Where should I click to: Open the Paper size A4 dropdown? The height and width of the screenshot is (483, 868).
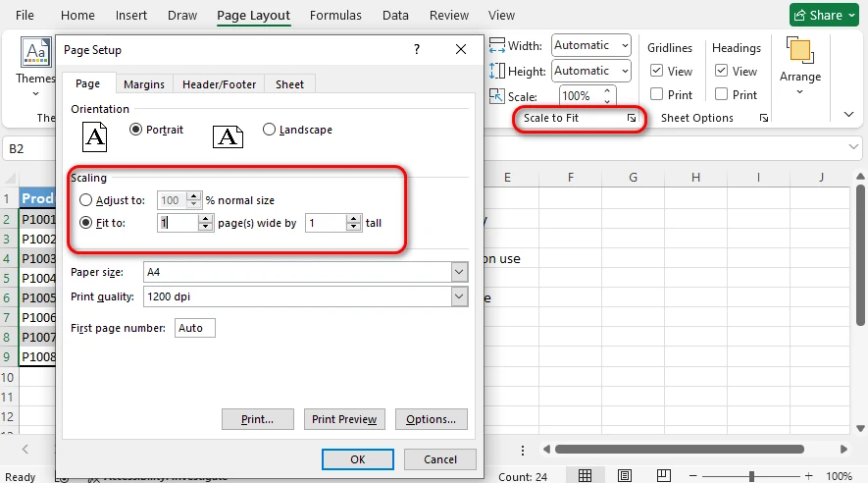coord(459,272)
